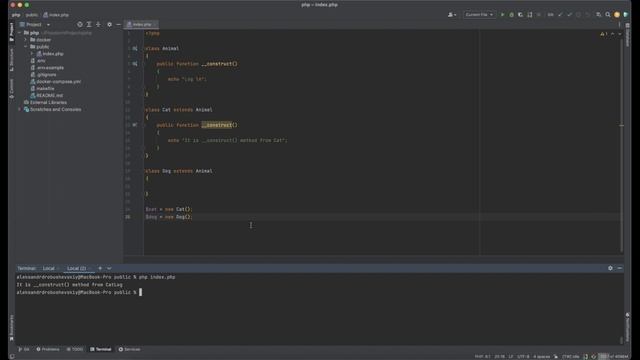Select README.md in project tree
Viewport: 640px width, 360px height.
(47, 96)
